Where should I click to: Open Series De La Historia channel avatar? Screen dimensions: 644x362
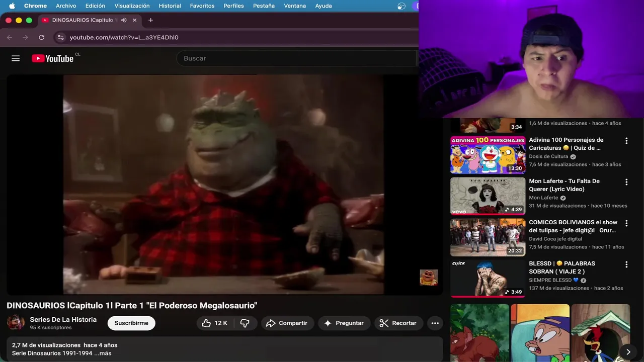coord(16,323)
